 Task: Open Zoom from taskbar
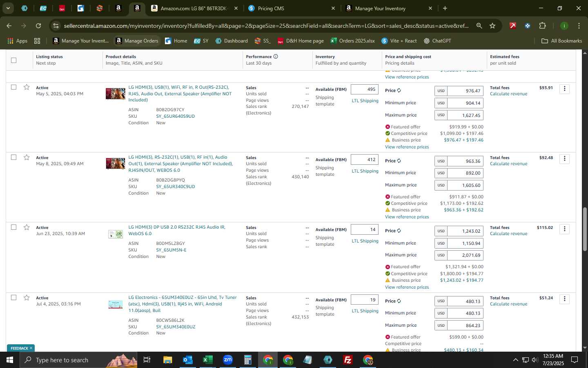[227, 360]
